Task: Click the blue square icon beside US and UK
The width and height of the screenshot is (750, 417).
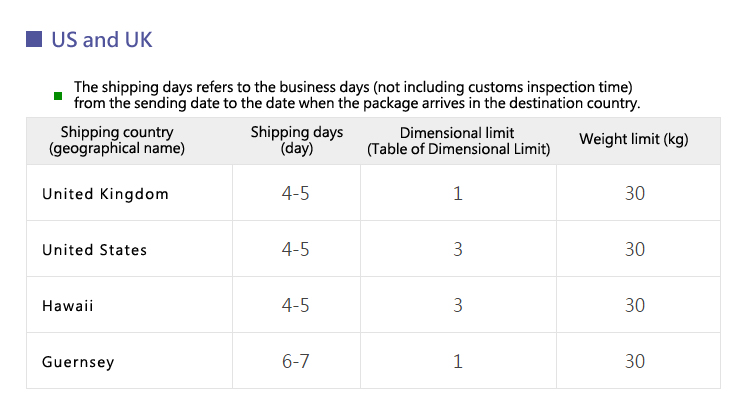Action: (34, 39)
